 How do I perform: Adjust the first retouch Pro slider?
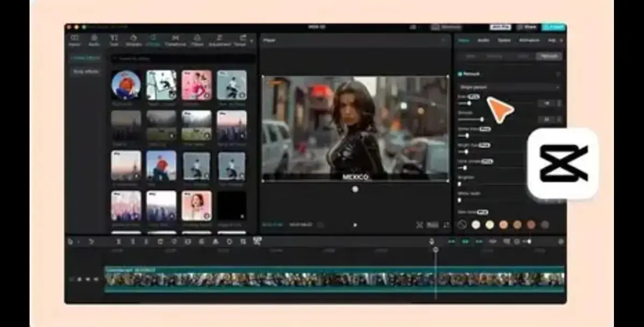[469, 103]
